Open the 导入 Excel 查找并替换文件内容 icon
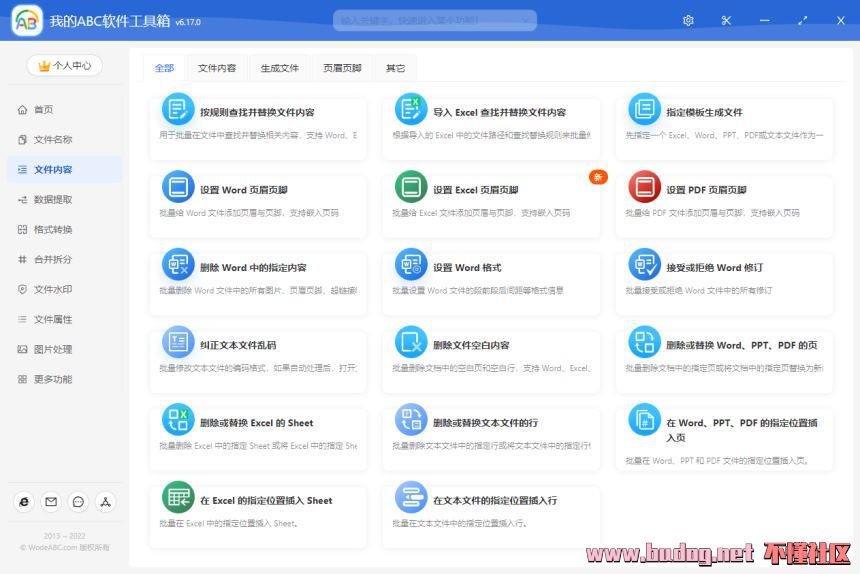The height and width of the screenshot is (574, 860). point(411,109)
